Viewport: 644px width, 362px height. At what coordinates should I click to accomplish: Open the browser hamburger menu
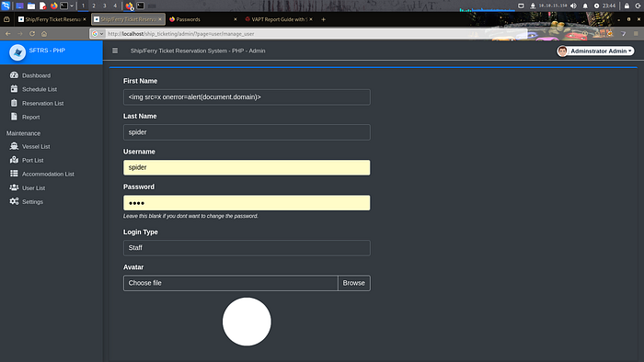tap(636, 34)
